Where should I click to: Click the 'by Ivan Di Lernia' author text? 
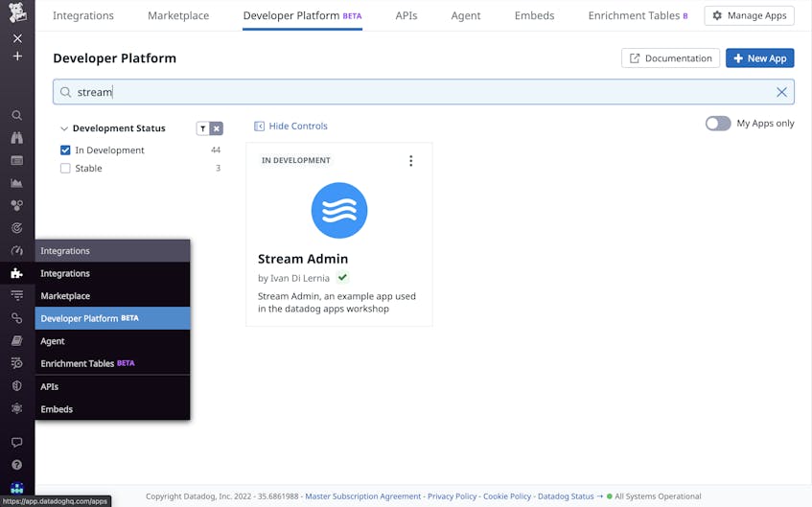(x=293, y=278)
